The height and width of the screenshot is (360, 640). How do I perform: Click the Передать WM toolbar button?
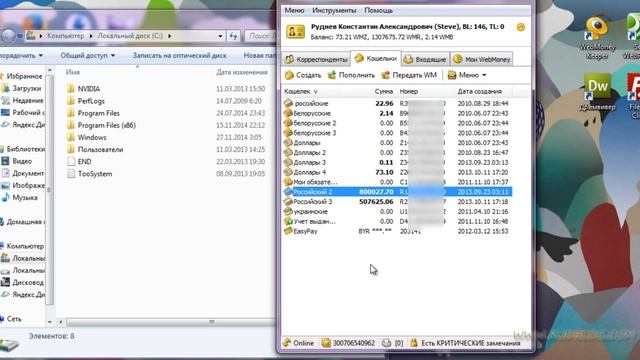coord(409,75)
